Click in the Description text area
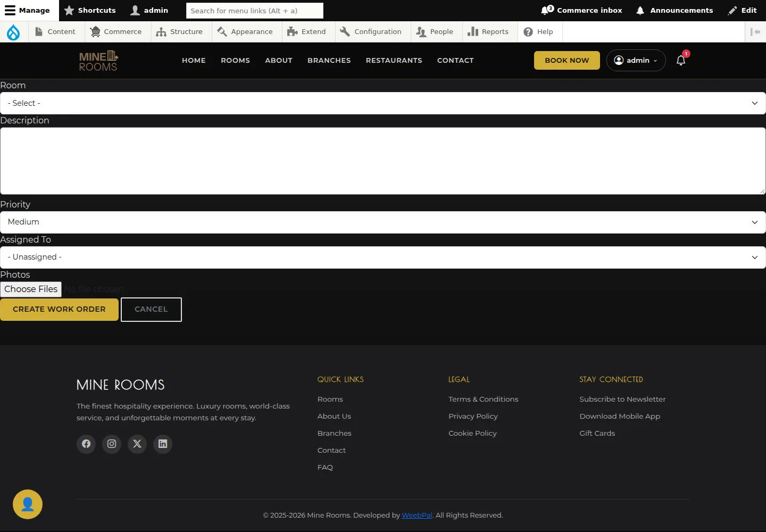The width and height of the screenshot is (766, 532). (383, 161)
